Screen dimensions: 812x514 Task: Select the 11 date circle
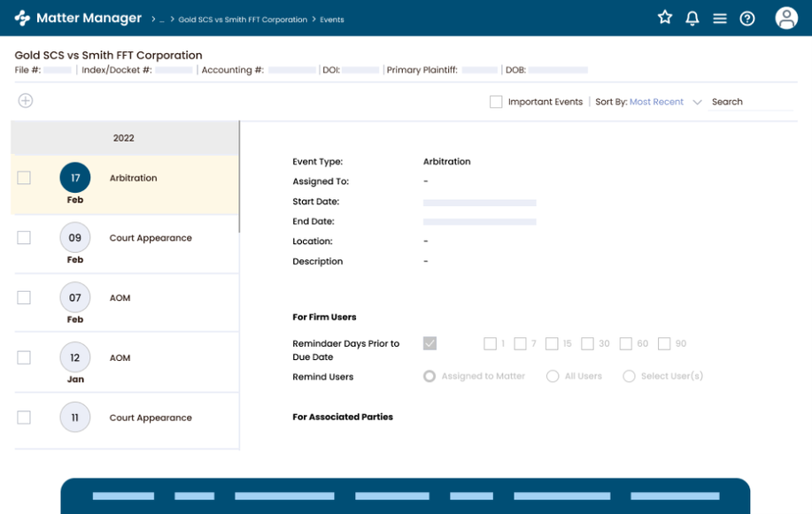pyautogui.click(x=75, y=418)
